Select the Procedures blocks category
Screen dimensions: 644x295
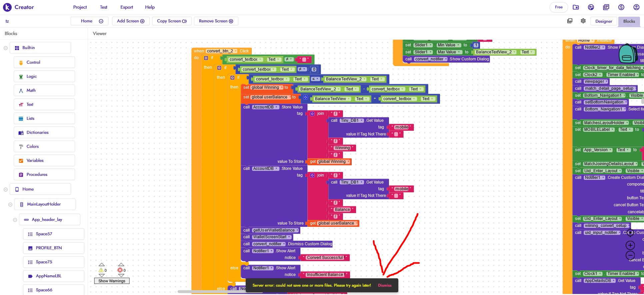(x=44, y=175)
